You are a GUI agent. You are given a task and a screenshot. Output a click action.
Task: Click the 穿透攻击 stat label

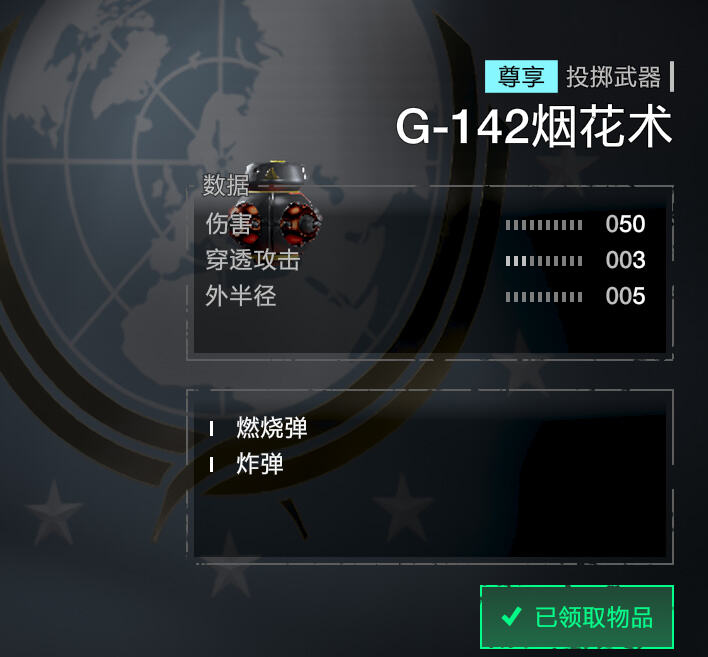coord(252,260)
